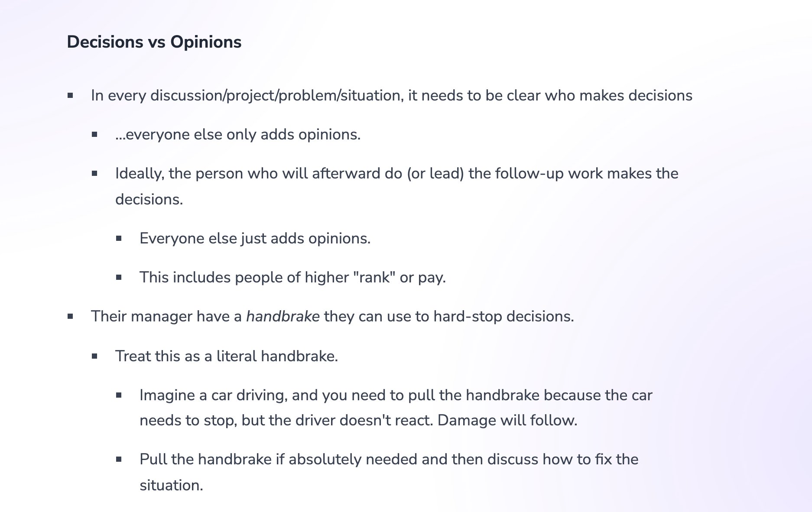This screenshot has width=812, height=512.
Task: Click the bullet before 'Ideally, the person who will'
Action: click(94, 173)
